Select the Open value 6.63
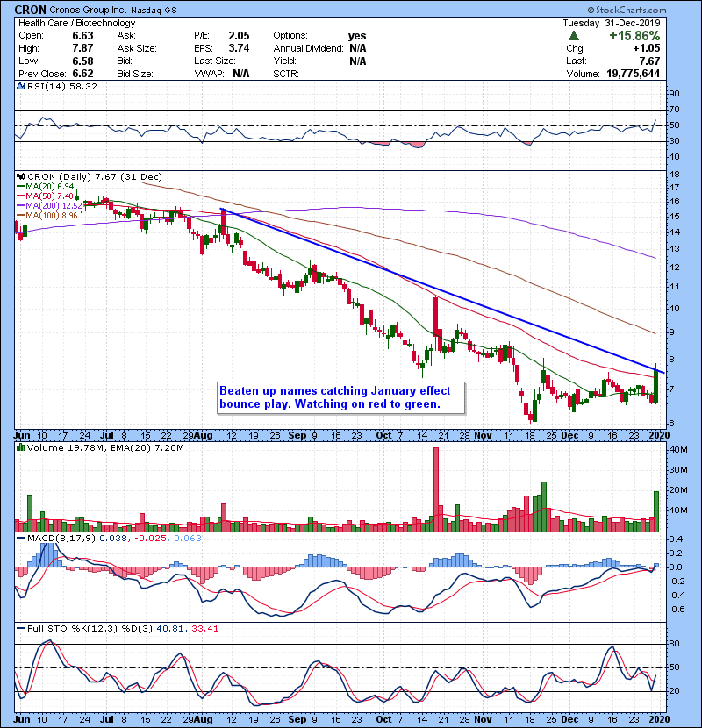This screenshot has width=702, height=728. (82, 36)
